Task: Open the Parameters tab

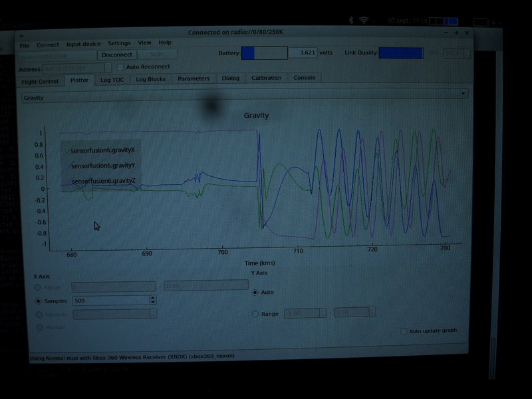Action: (x=194, y=78)
